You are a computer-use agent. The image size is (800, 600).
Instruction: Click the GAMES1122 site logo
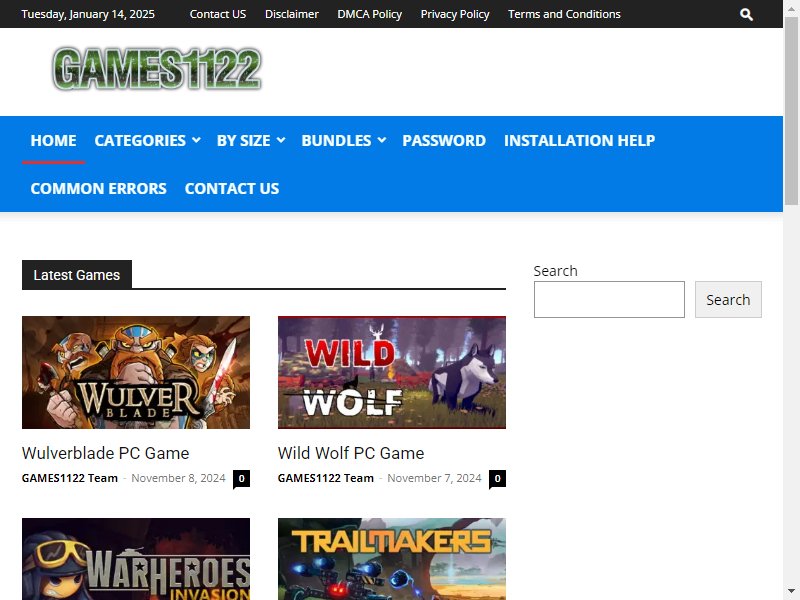coord(157,69)
